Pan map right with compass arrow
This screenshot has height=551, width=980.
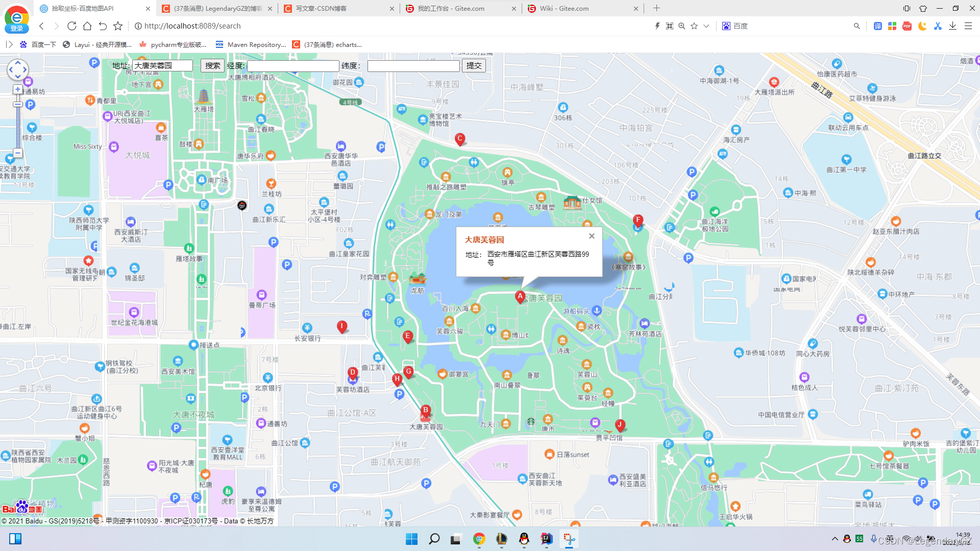[24, 69]
